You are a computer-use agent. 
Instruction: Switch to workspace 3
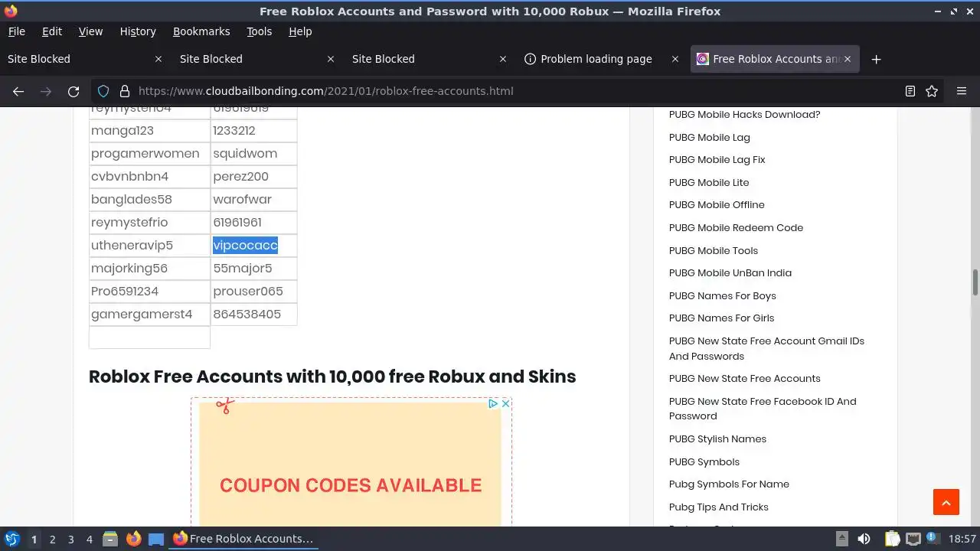pos(70,539)
